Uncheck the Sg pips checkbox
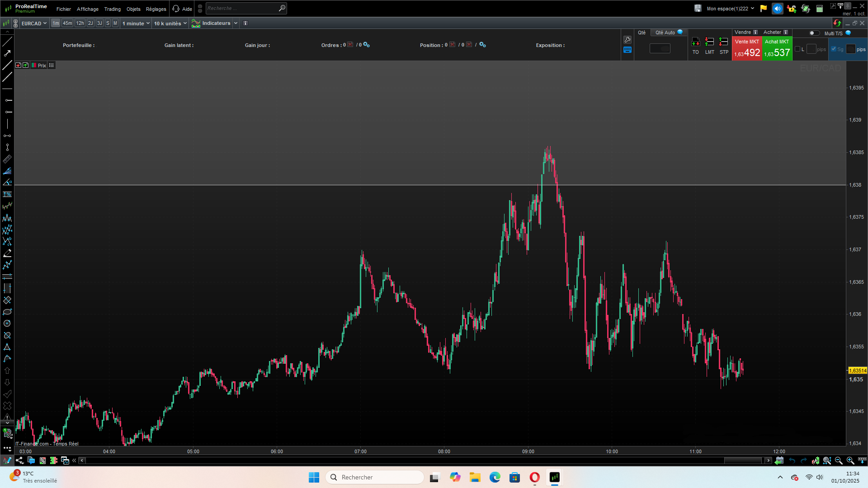Image resolution: width=868 pixels, height=488 pixels. click(x=834, y=49)
